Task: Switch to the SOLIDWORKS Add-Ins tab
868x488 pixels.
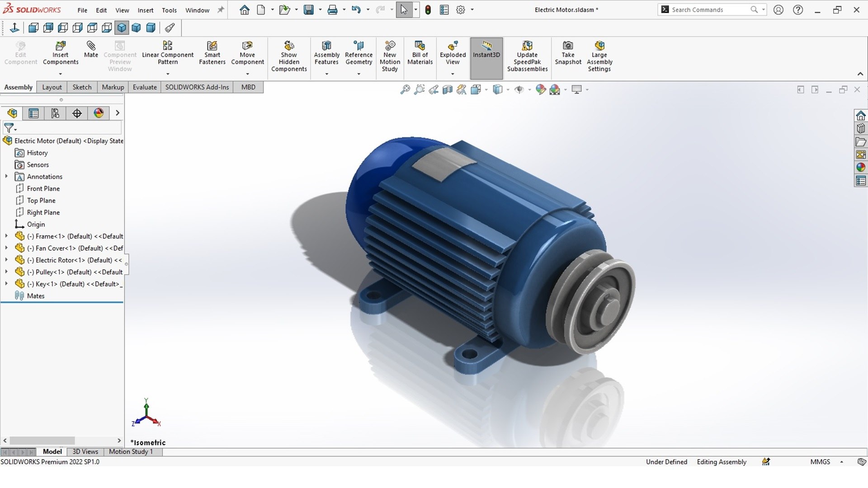Action: coord(197,87)
